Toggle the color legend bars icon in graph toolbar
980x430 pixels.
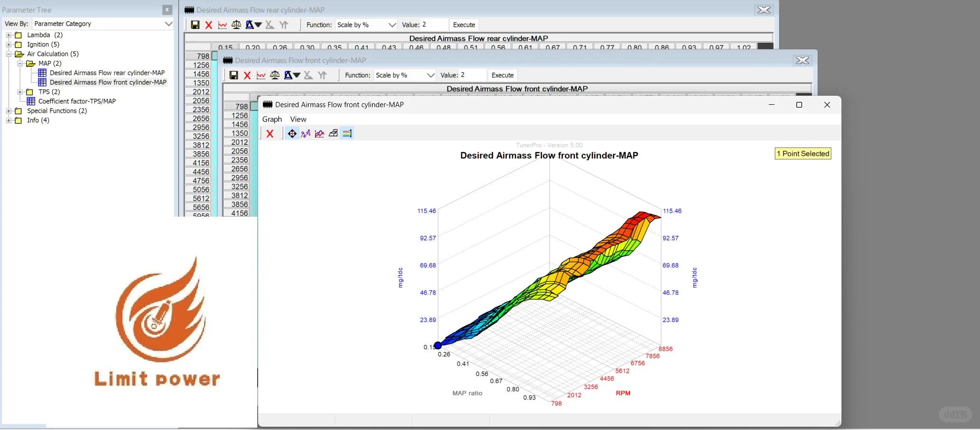[x=347, y=134]
